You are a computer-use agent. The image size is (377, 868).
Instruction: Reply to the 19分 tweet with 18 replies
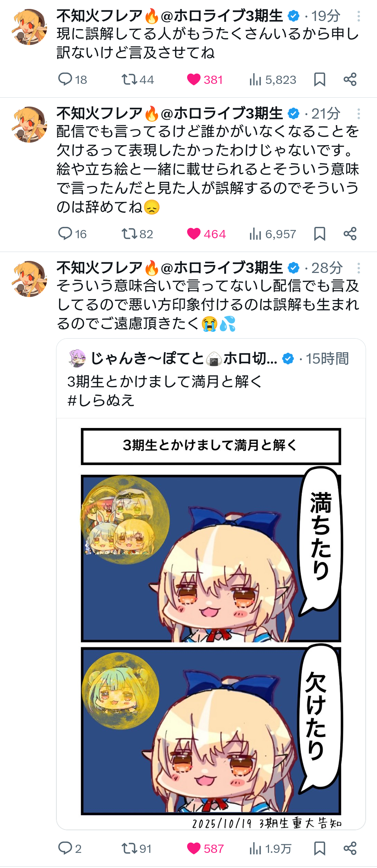(x=72, y=80)
